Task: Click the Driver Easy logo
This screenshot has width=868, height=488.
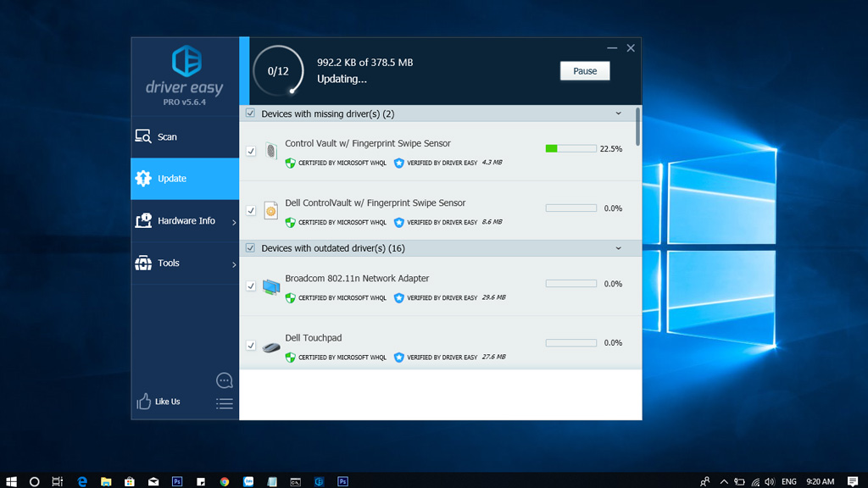Action: [186, 61]
